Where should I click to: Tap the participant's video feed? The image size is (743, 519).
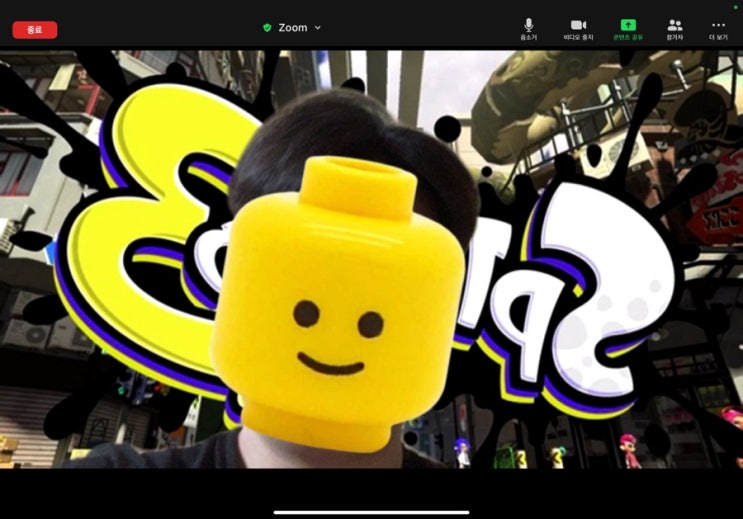tap(372, 259)
